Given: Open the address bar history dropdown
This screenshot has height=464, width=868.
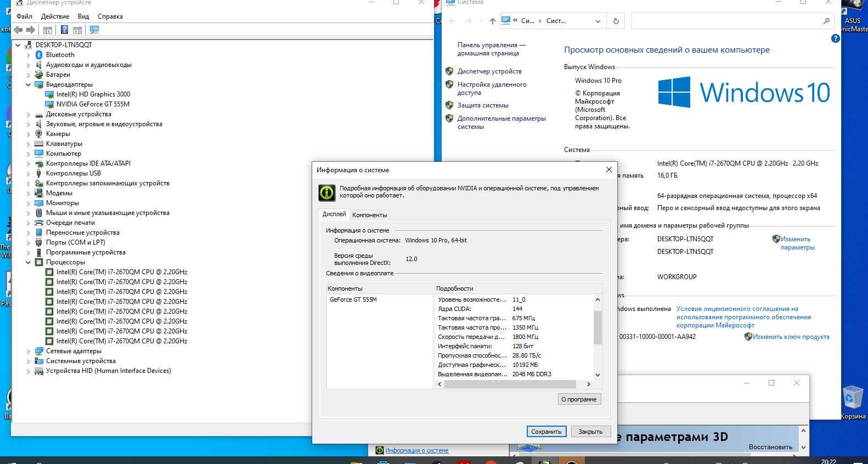Looking at the screenshot, I should [x=598, y=21].
